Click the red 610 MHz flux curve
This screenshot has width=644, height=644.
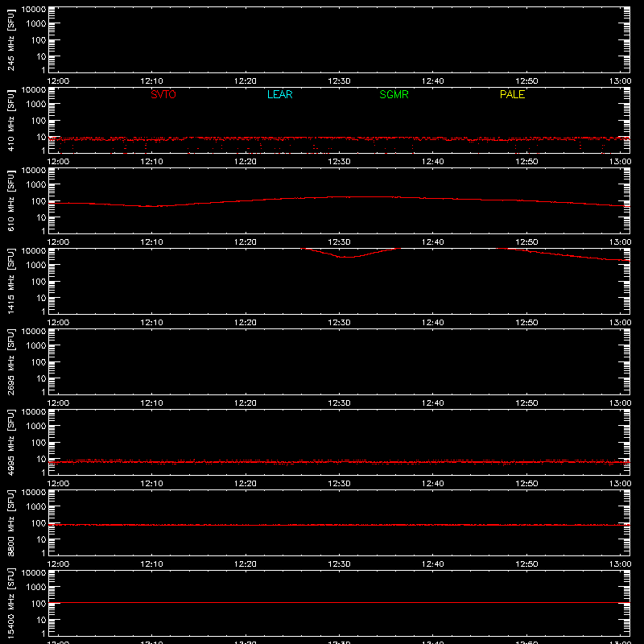click(339, 197)
